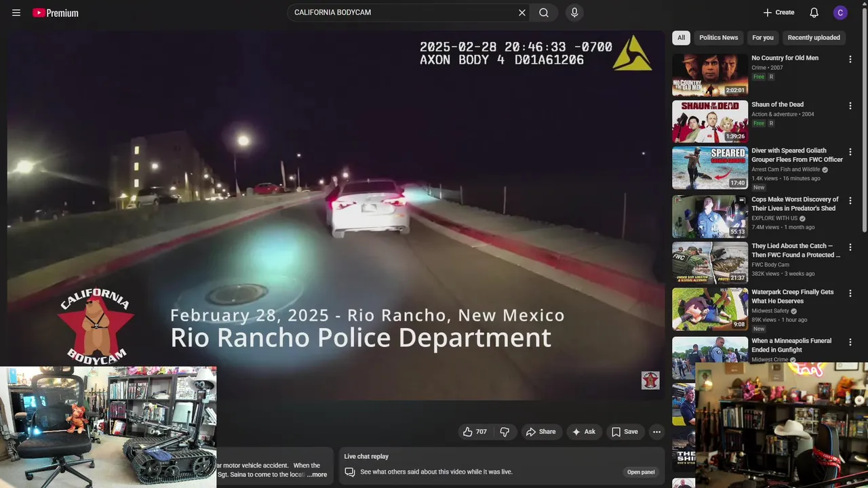Open options for Minneapolis Funeral video
868x488 pixels.
(850, 343)
